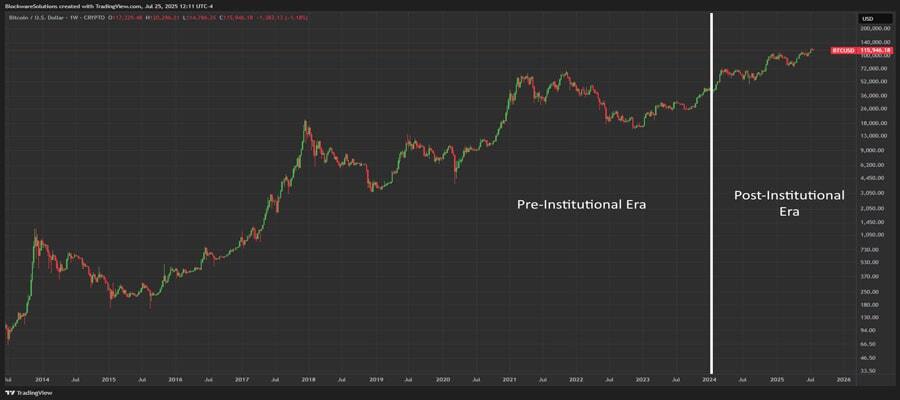This screenshot has height=400, width=900.
Task: Click the 2018 label on time axis
Action: tap(308, 379)
